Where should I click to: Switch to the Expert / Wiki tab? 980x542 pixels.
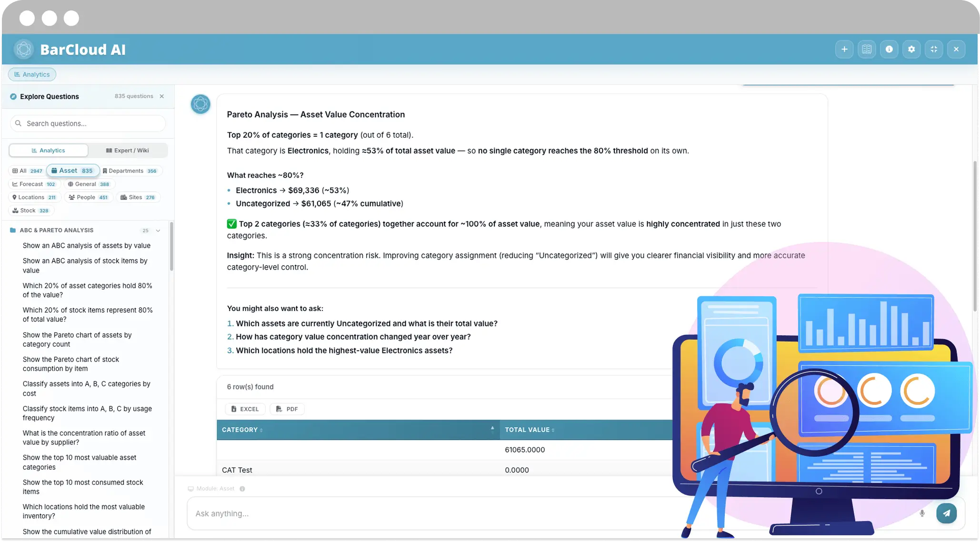(128, 151)
